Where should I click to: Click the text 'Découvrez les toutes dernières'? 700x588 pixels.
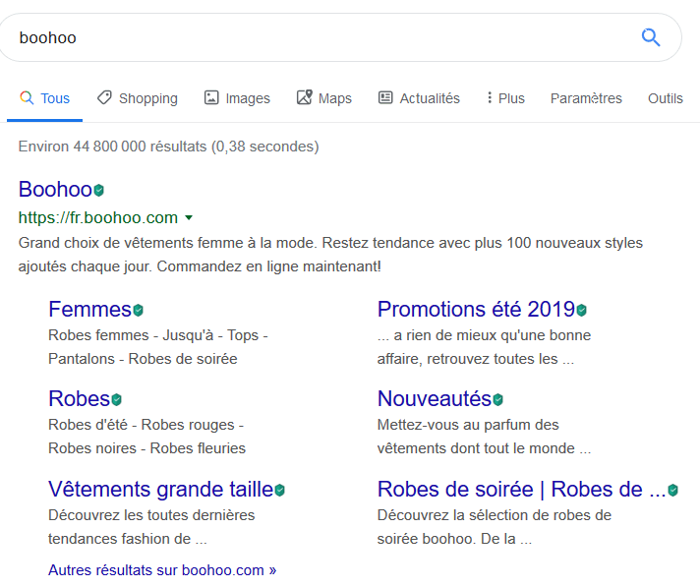tap(151, 515)
